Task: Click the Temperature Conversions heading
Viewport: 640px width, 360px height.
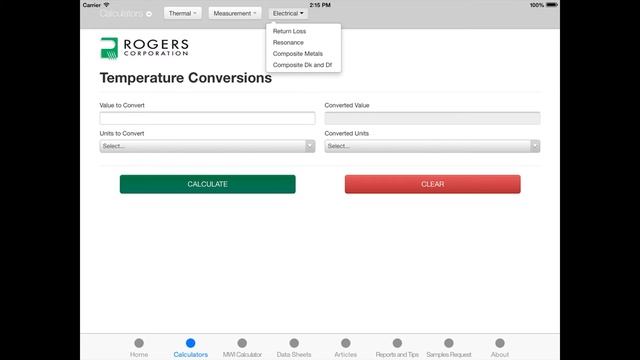Action: pyautogui.click(x=186, y=78)
